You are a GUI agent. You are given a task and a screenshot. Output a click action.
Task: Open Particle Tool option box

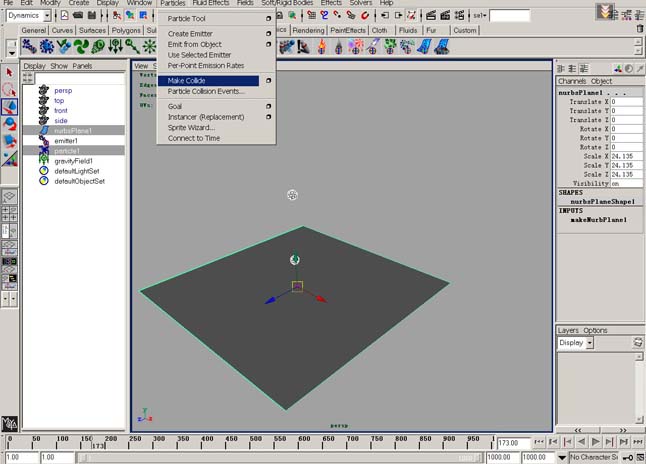pos(268,19)
